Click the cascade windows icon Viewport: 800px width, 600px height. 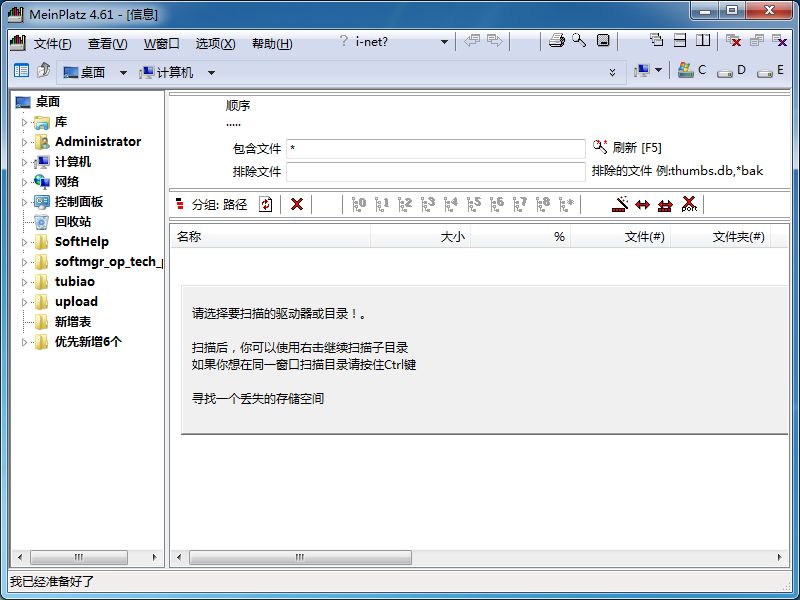click(657, 40)
